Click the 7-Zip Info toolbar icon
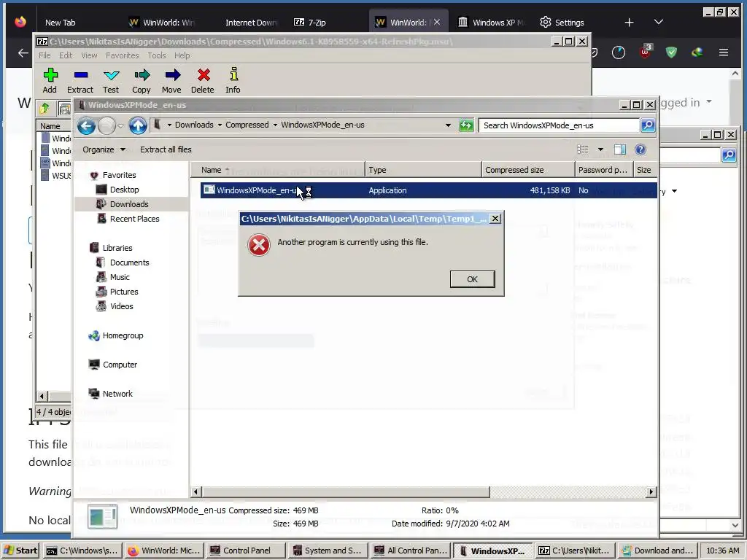Viewport: 747px width, 560px height. coord(233,80)
